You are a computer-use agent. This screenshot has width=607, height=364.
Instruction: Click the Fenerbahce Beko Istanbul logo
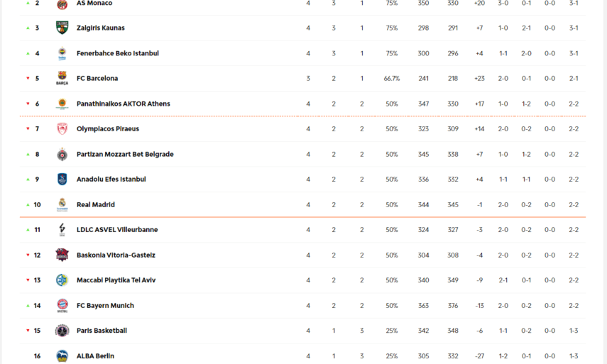[62, 53]
